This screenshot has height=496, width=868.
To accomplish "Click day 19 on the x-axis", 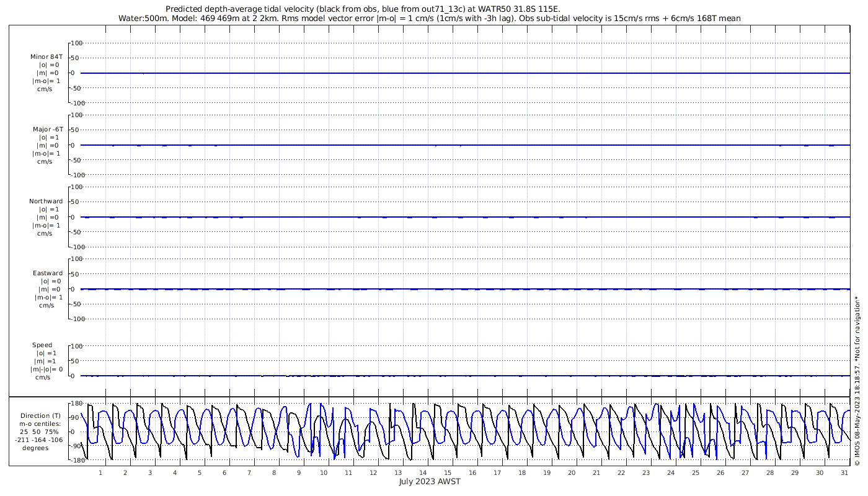I will [547, 472].
